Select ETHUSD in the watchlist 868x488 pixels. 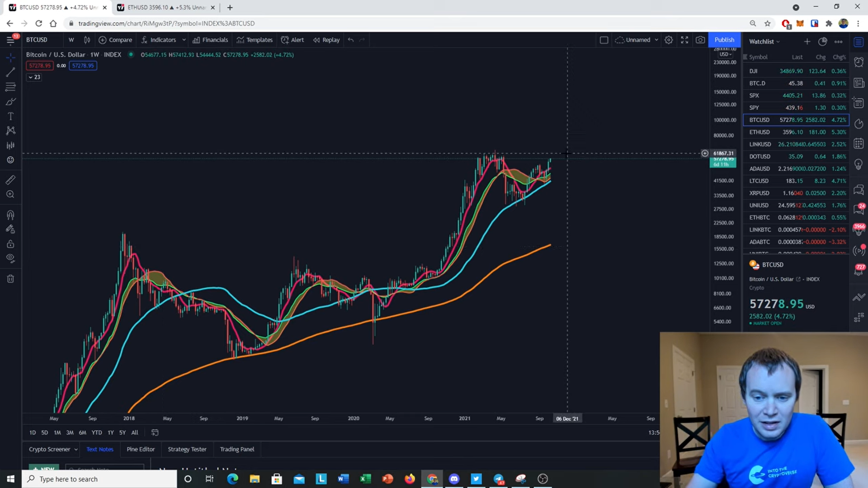click(x=797, y=132)
